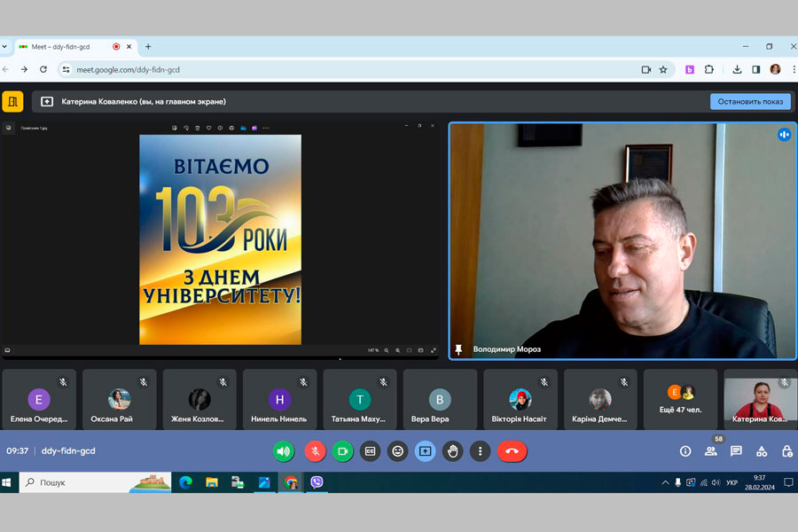The width and height of the screenshot is (798, 532).
Task: Open the meeting details info icon
Action: (x=685, y=451)
